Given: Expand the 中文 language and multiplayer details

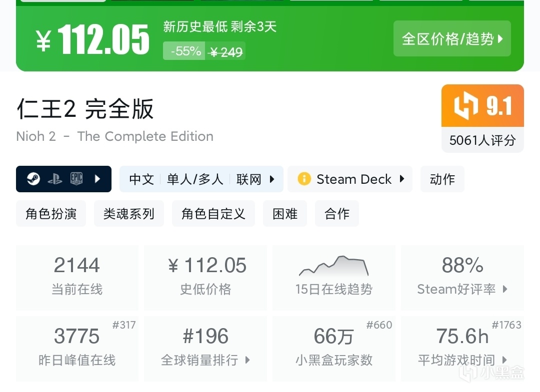Looking at the screenshot, I should [x=201, y=179].
